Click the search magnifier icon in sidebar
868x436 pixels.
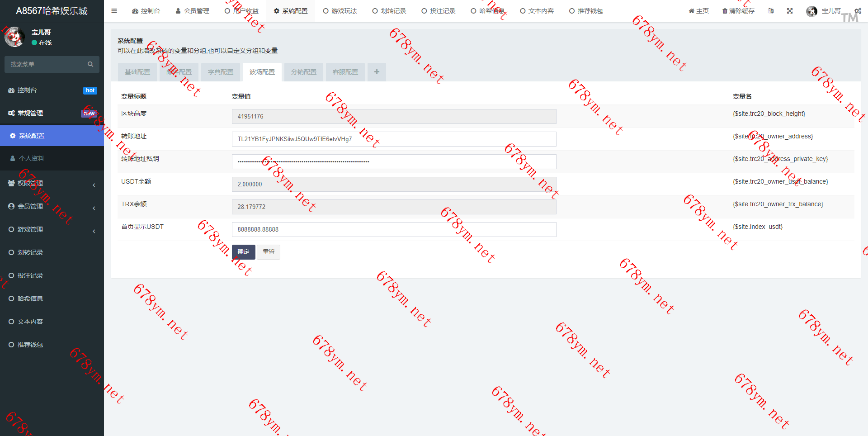(90, 64)
